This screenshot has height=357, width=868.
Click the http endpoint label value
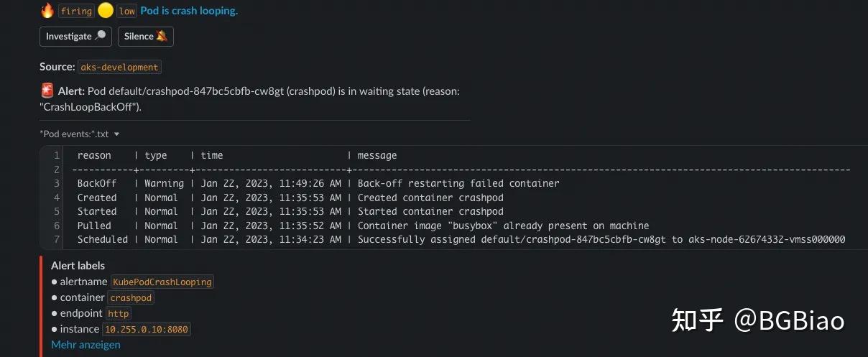click(119, 313)
